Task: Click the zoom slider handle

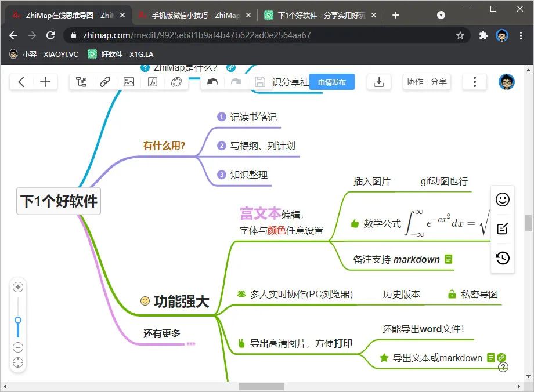Action: (18, 320)
